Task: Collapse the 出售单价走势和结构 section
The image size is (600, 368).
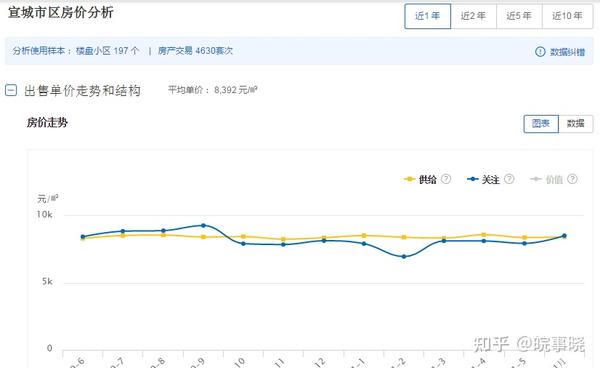Action: (x=11, y=91)
